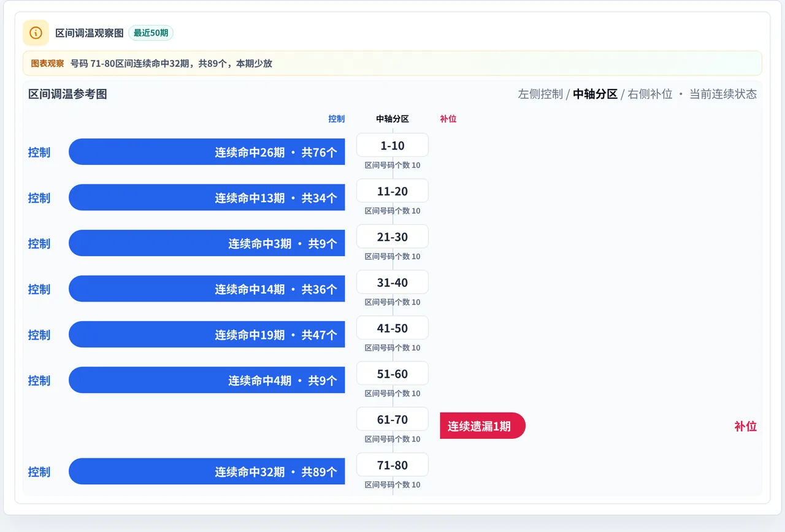Click the 控制 label on the 1-10 row
The width and height of the screenshot is (785, 532).
pyautogui.click(x=39, y=152)
